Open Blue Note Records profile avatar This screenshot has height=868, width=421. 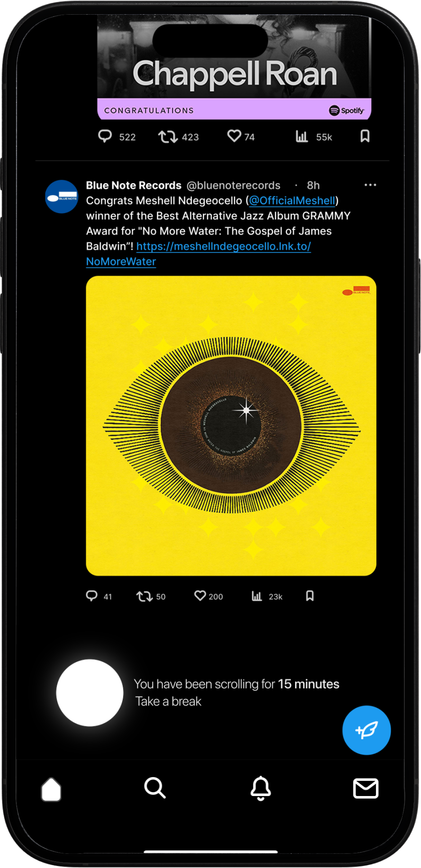click(x=62, y=197)
